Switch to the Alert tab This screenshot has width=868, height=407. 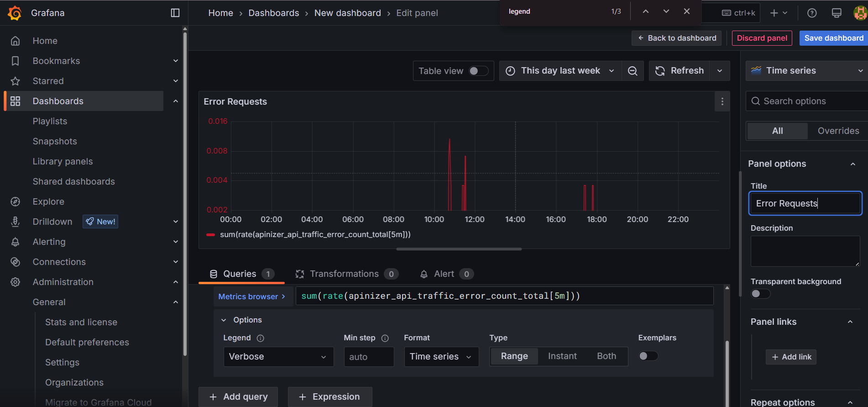click(446, 274)
